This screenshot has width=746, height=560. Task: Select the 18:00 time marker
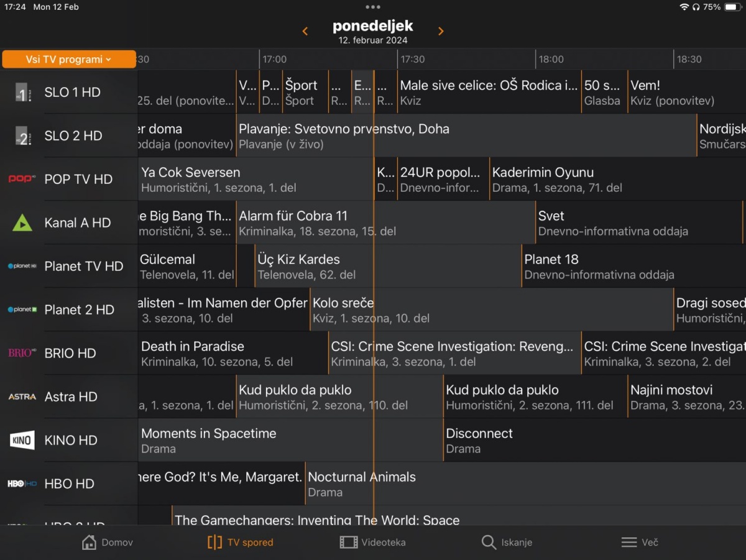coord(551,60)
